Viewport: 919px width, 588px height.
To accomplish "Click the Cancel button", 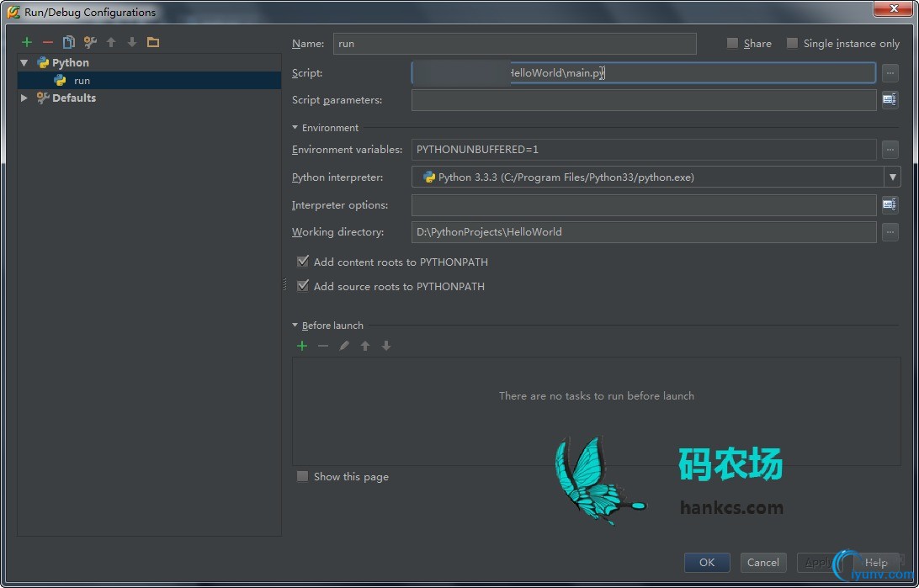I will click(763, 562).
